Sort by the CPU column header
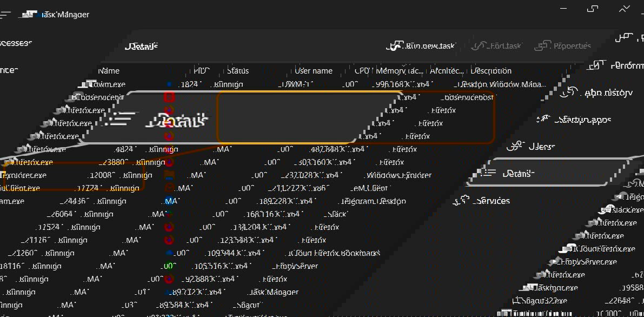The height and width of the screenshot is (317, 644). pos(362,71)
